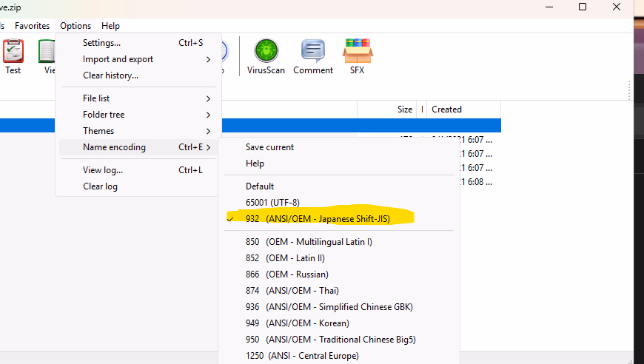Maximize the WinRAR window

[583, 7]
